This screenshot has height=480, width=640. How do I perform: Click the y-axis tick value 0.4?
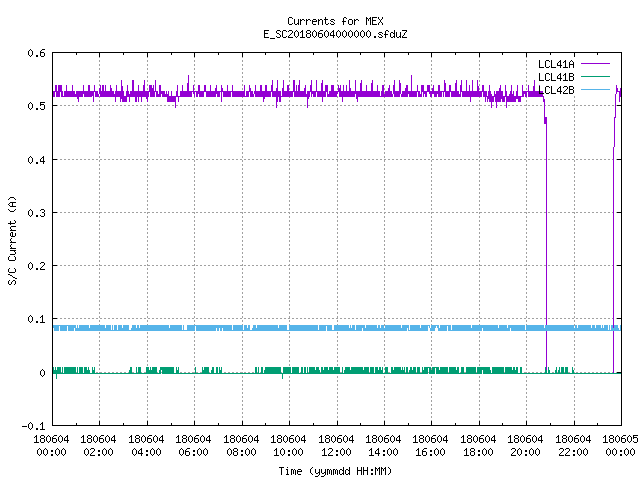36,160
